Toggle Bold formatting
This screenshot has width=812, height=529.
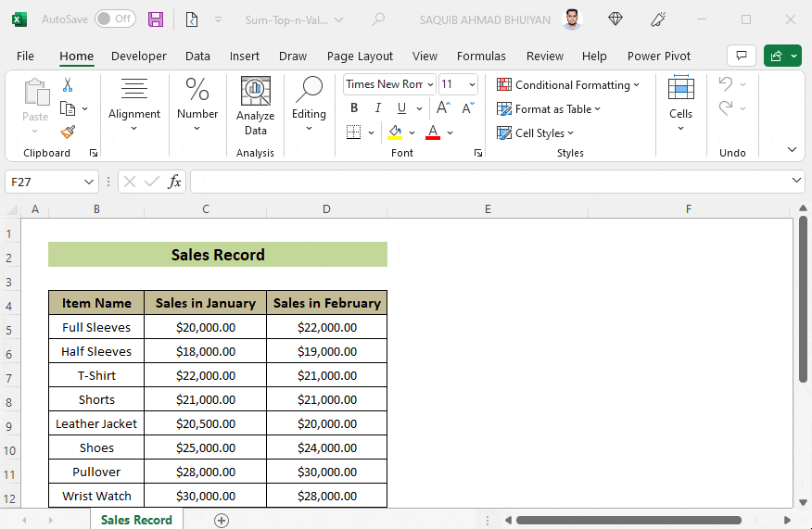[354, 107]
